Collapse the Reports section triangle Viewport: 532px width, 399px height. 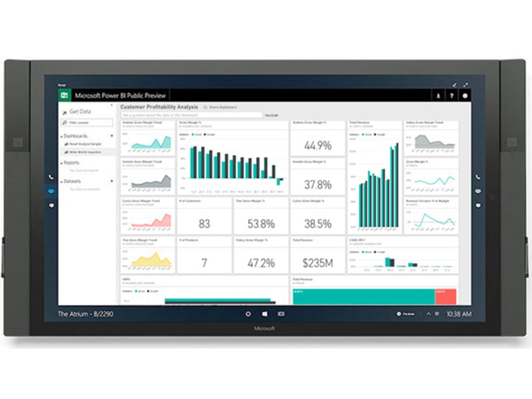tap(61, 163)
